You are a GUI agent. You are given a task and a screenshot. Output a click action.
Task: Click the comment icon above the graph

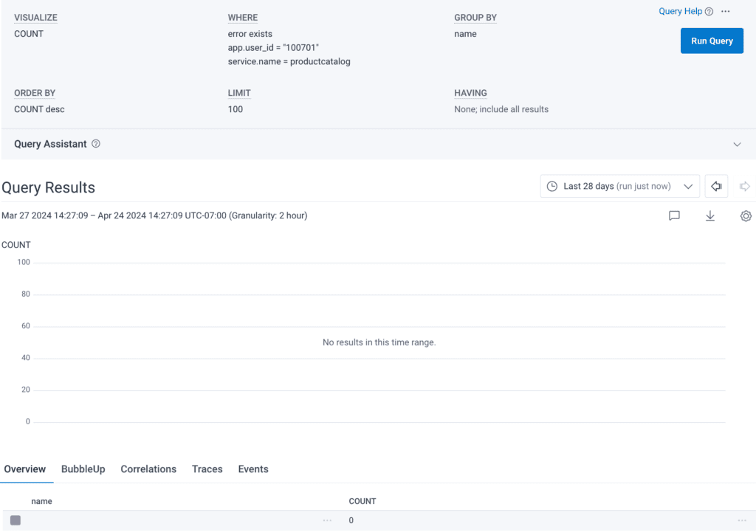click(x=674, y=216)
